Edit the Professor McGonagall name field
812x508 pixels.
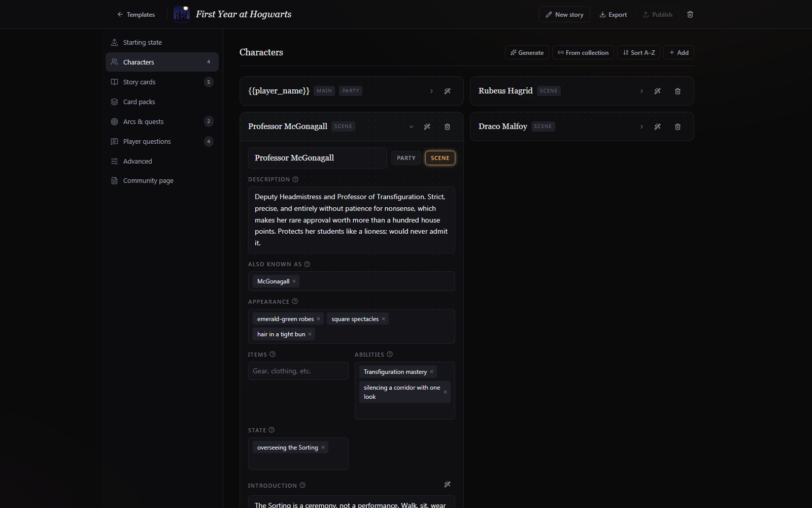[x=318, y=158]
